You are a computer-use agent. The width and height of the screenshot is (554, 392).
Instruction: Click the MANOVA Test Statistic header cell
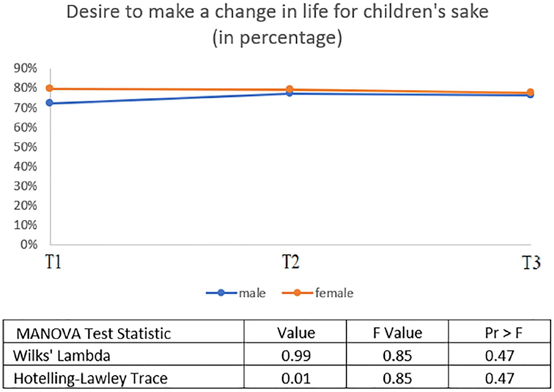coord(124,332)
